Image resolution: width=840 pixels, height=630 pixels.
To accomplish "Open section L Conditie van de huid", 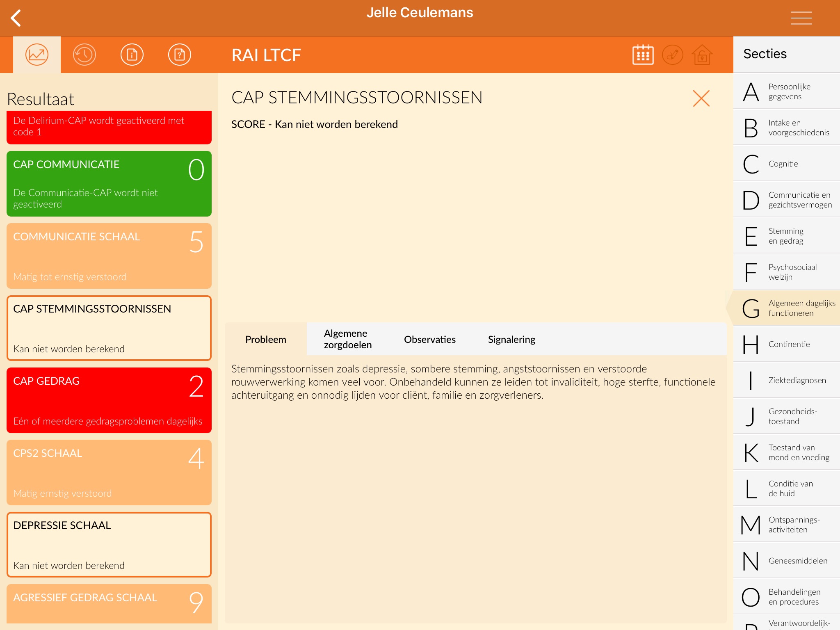I will (787, 488).
